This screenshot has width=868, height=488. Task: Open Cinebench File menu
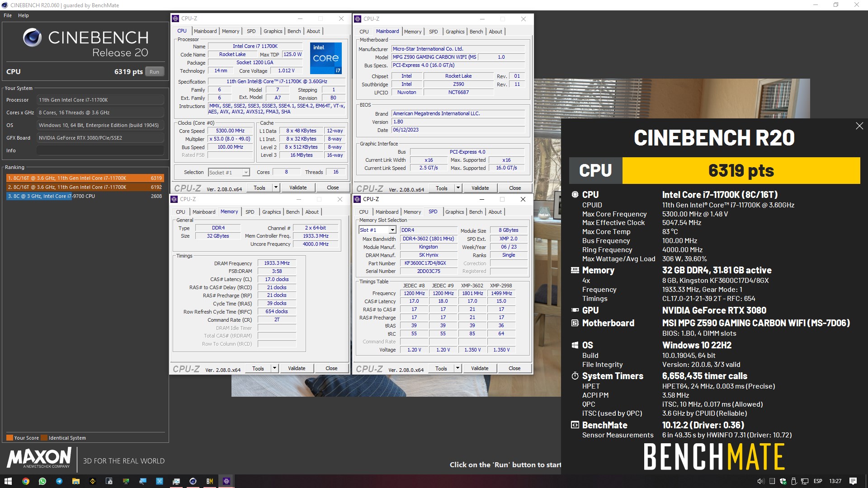[8, 15]
